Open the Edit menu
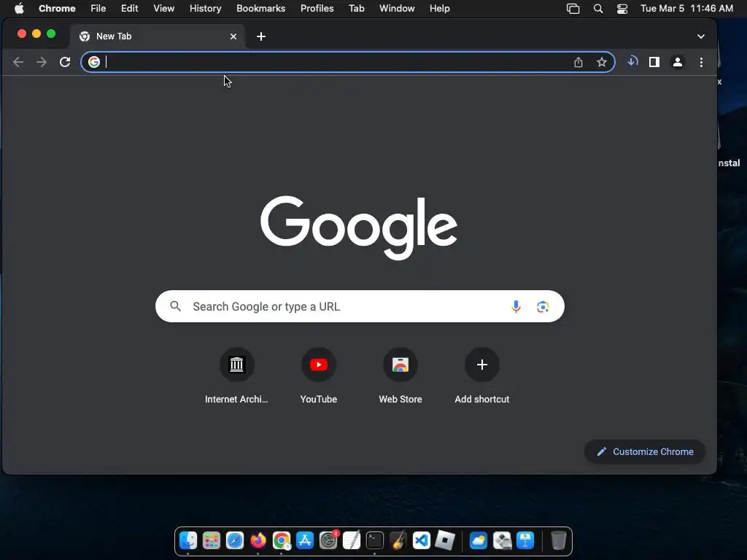The image size is (747, 560). (129, 8)
